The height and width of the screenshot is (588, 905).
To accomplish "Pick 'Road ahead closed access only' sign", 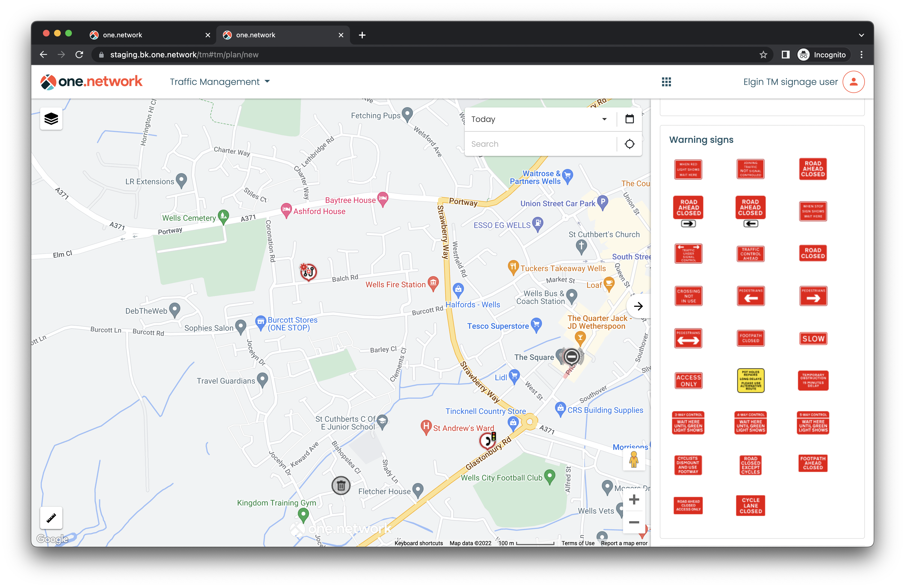I will pos(688,506).
